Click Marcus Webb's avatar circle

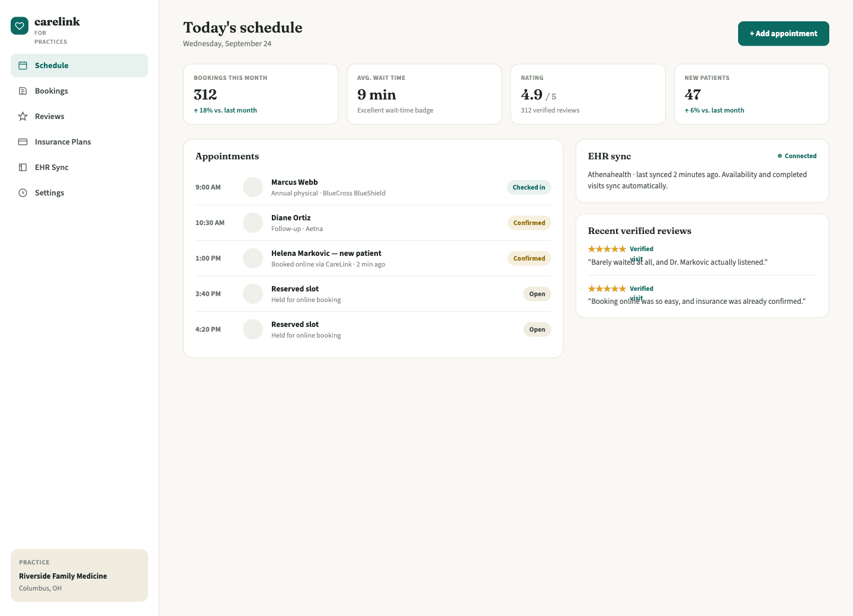click(253, 187)
